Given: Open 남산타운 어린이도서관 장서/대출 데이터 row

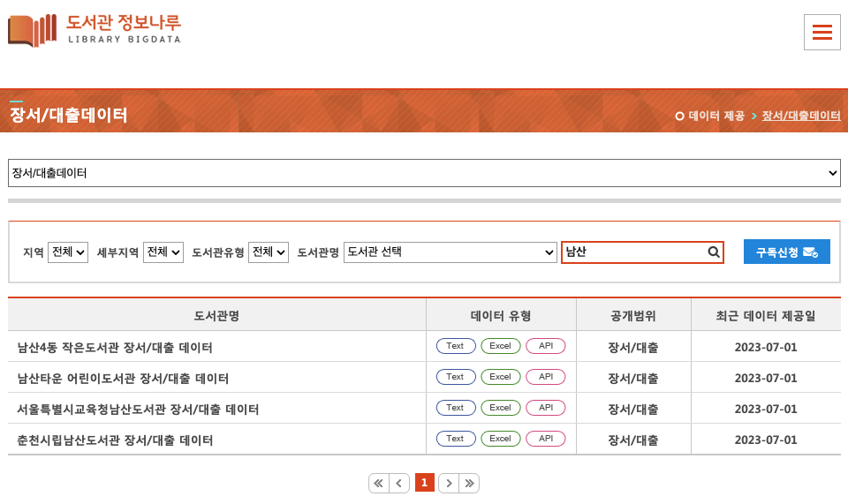Looking at the screenshot, I should click(x=123, y=378).
